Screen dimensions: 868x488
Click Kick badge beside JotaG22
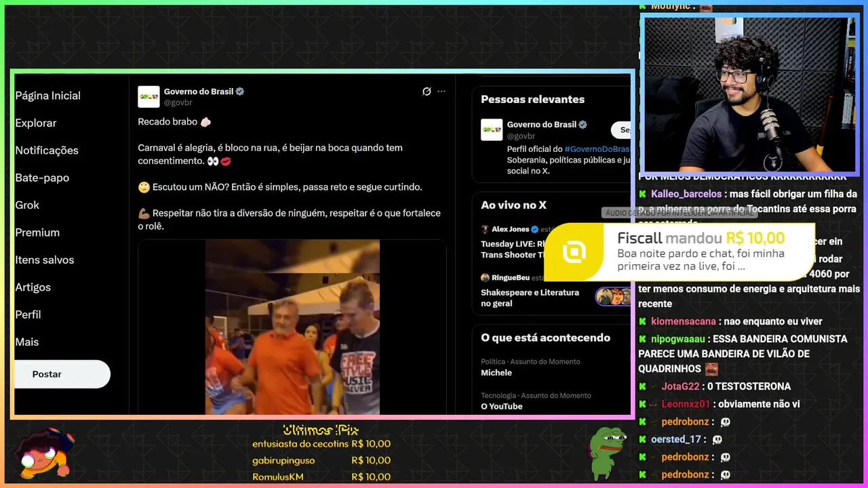click(642, 386)
